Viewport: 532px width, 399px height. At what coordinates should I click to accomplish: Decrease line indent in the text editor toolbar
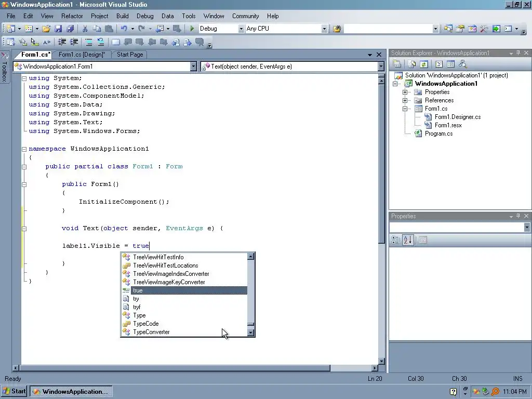pyautogui.click(x=62, y=42)
